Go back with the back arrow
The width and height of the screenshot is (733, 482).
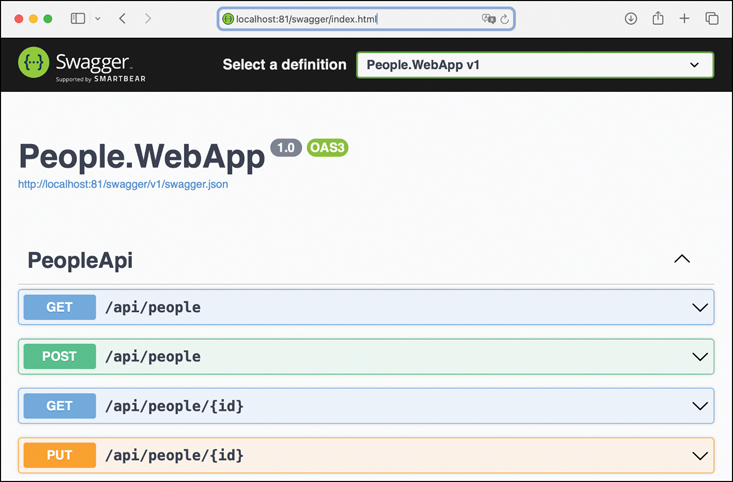(x=122, y=19)
